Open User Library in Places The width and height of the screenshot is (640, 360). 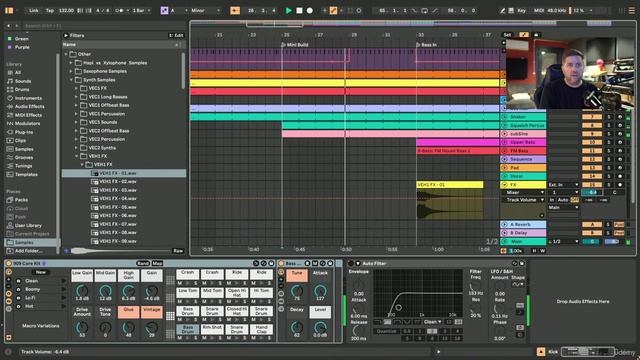pyautogui.click(x=28, y=225)
